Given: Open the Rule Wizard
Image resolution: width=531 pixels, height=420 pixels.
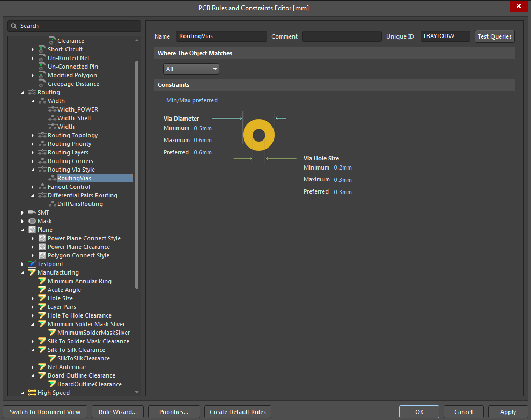Looking at the screenshot, I should click(117, 412).
